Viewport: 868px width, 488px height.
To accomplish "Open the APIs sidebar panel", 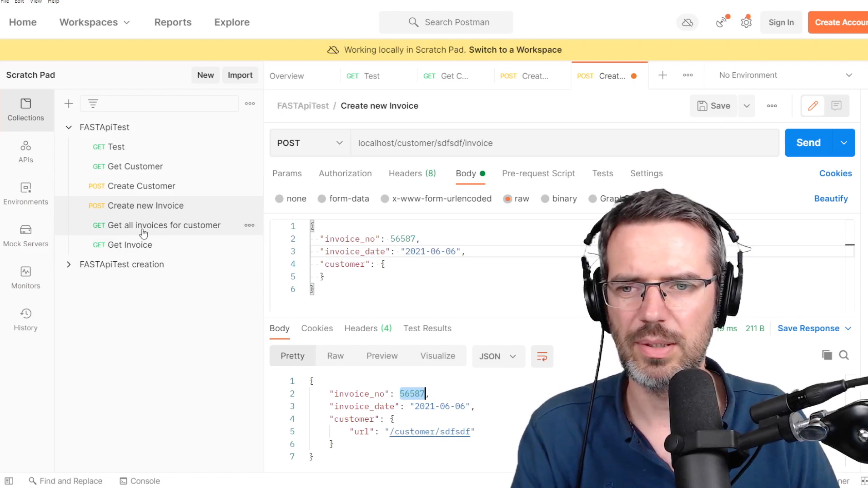I will click(x=25, y=152).
